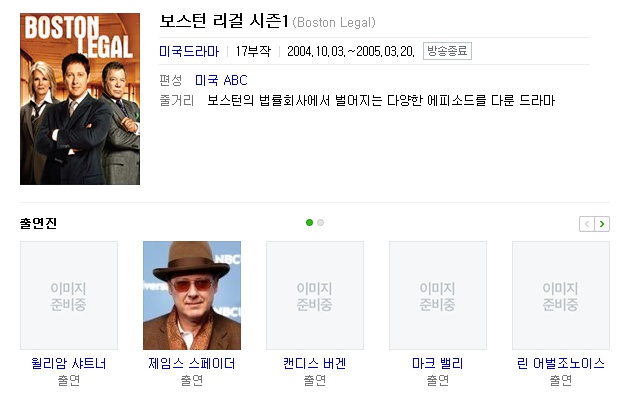Open 제임스 스페이더 photo thumbnail
The image size is (621, 398).
click(x=192, y=295)
